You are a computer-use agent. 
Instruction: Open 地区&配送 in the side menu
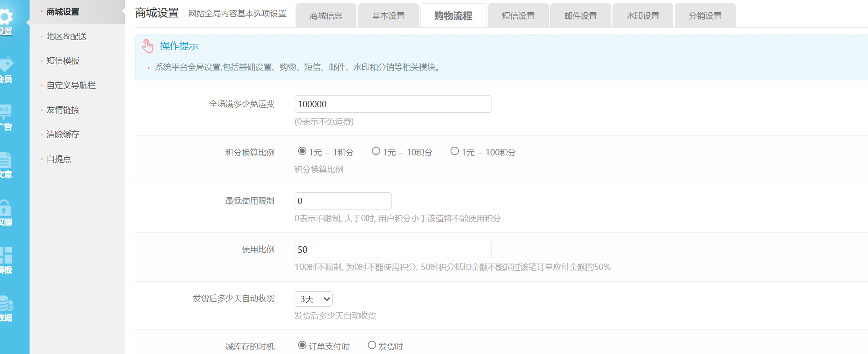(x=66, y=36)
